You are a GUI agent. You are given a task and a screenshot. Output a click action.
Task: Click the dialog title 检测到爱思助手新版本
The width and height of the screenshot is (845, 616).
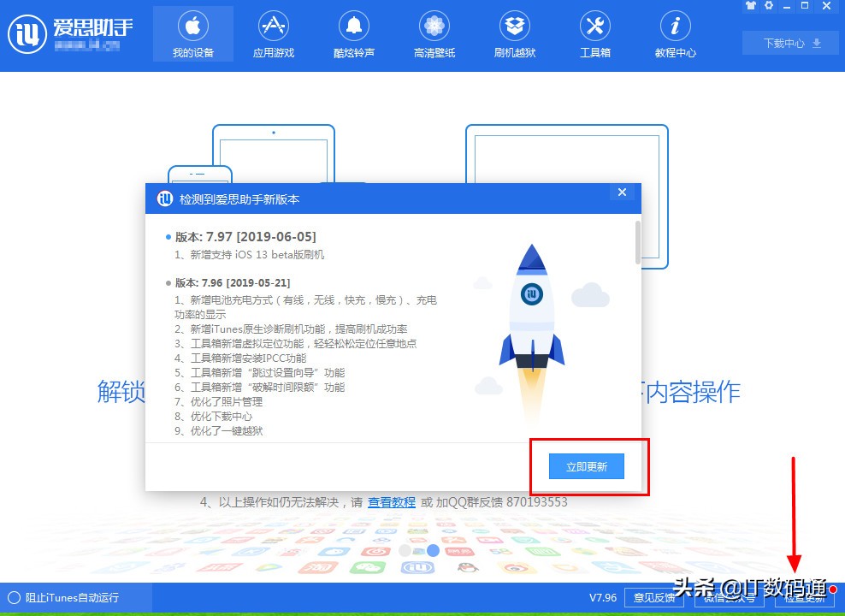coord(239,199)
